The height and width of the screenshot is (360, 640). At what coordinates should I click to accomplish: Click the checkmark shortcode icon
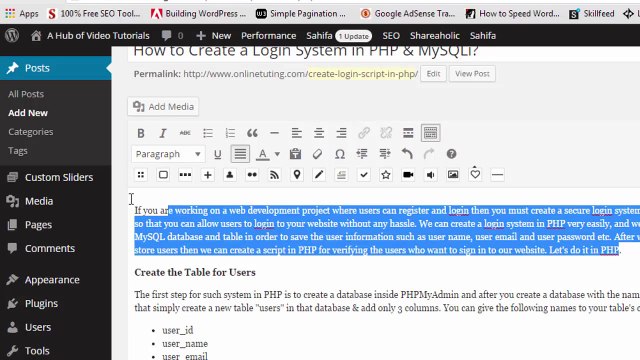click(364, 175)
